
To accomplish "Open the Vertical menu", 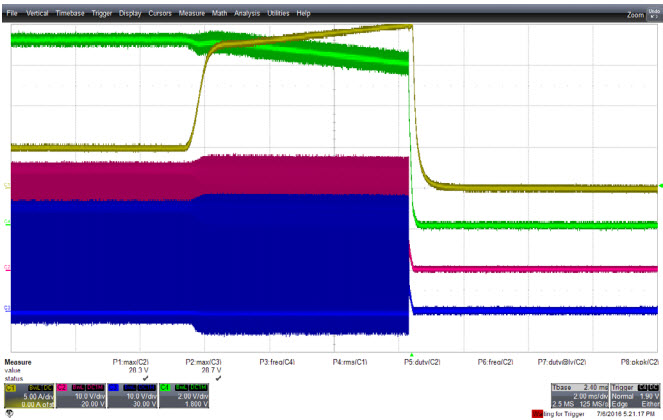I will pyautogui.click(x=37, y=13).
